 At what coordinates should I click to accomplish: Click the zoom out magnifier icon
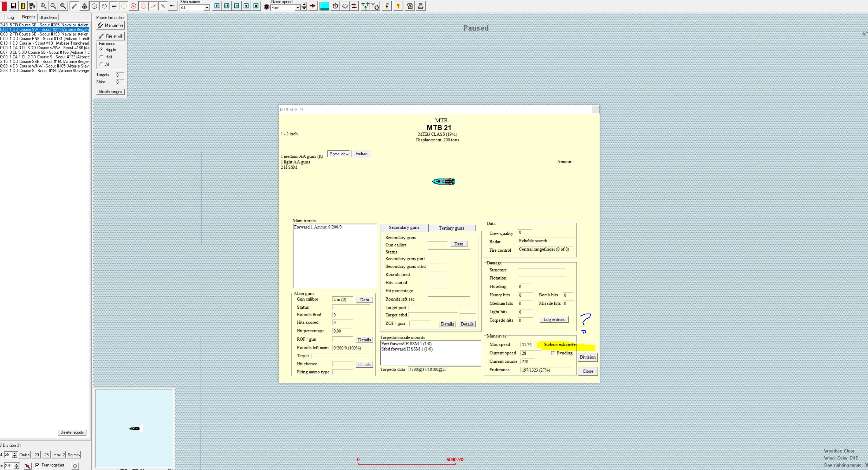(53, 6)
